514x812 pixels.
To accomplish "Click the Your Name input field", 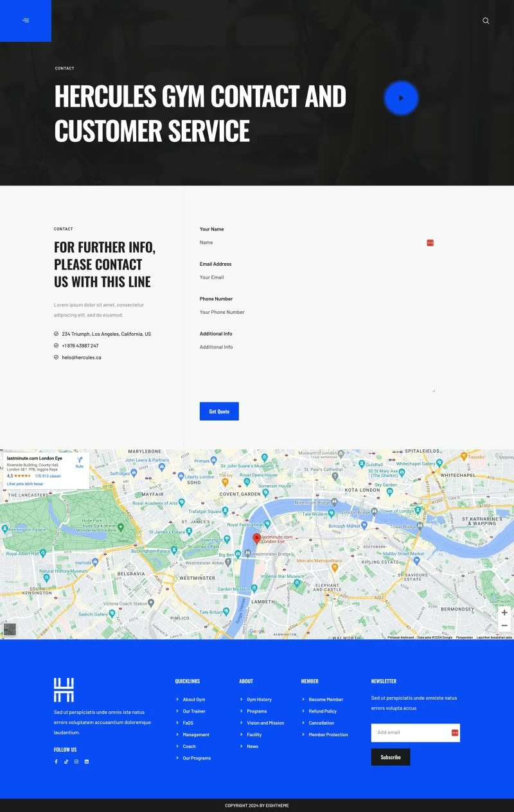I will [x=312, y=243].
